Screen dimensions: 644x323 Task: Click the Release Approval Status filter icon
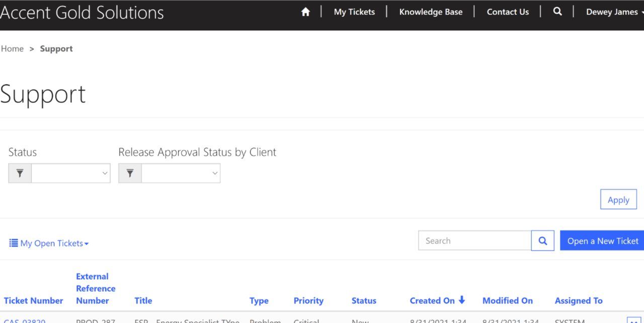click(130, 173)
